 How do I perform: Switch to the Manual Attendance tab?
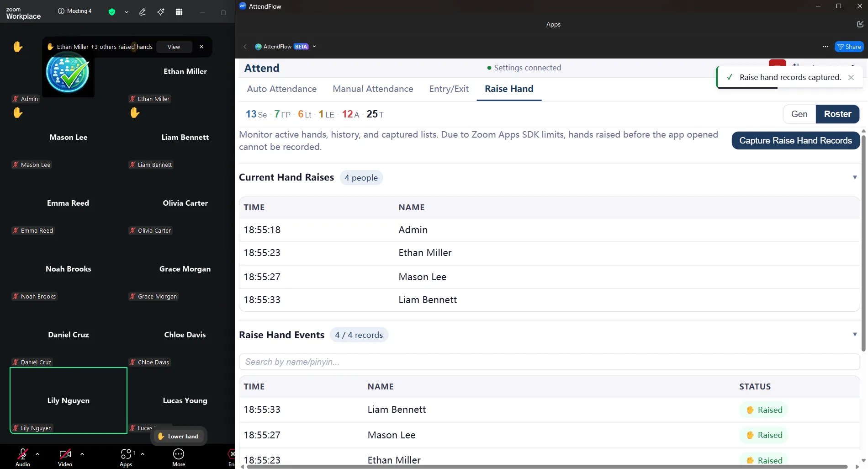pos(373,89)
